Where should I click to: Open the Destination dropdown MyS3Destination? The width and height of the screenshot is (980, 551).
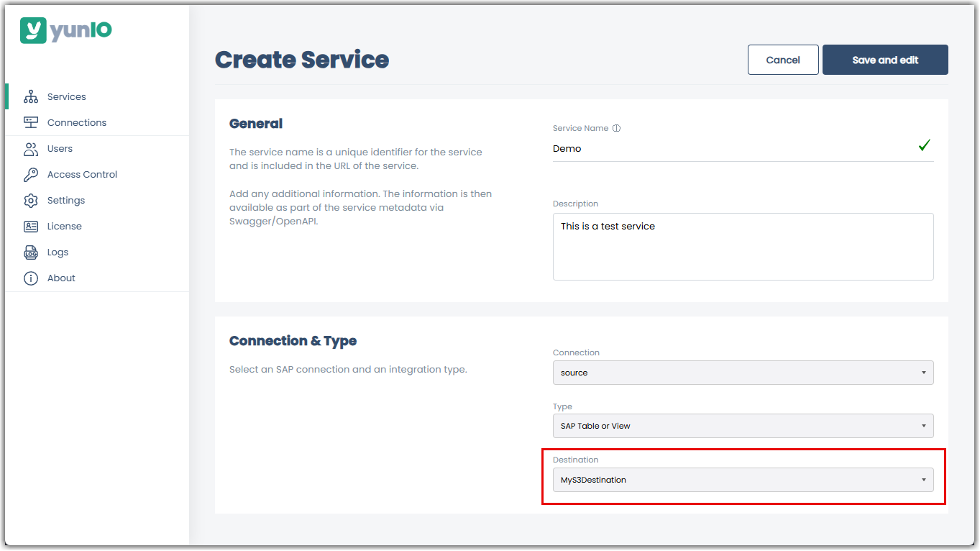tap(743, 480)
